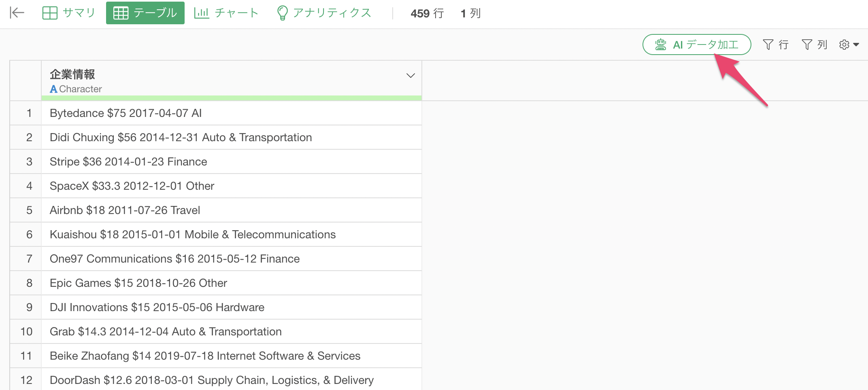Viewport: 868px width, 390px height.
Task: Click the green data-quality bar under header
Action: coord(232,98)
